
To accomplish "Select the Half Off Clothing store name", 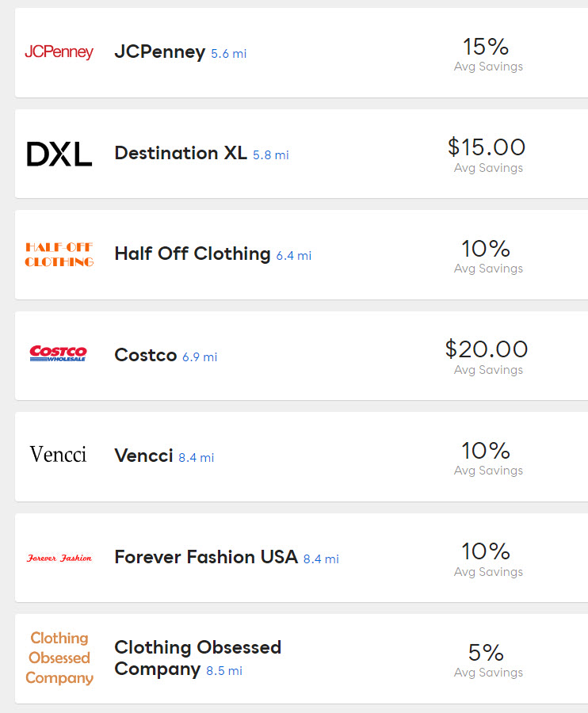I will (x=193, y=254).
